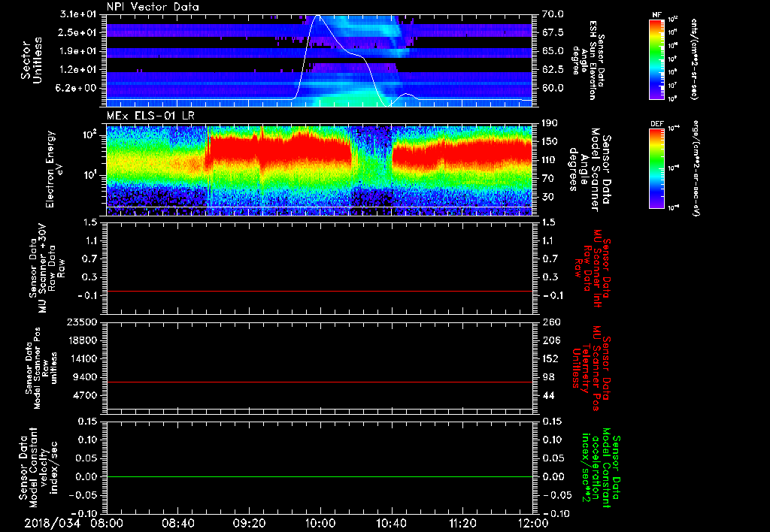The height and width of the screenshot is (532, 770).
Task: Click the 12:00 time tick label
Action: point(533,523)
